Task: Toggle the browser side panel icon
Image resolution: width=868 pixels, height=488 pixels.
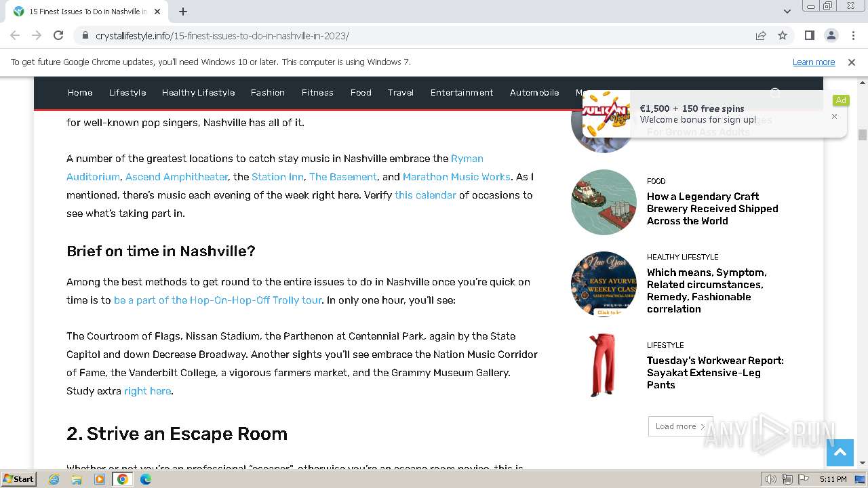Action: pyautogui.click(x=810, y=35)
